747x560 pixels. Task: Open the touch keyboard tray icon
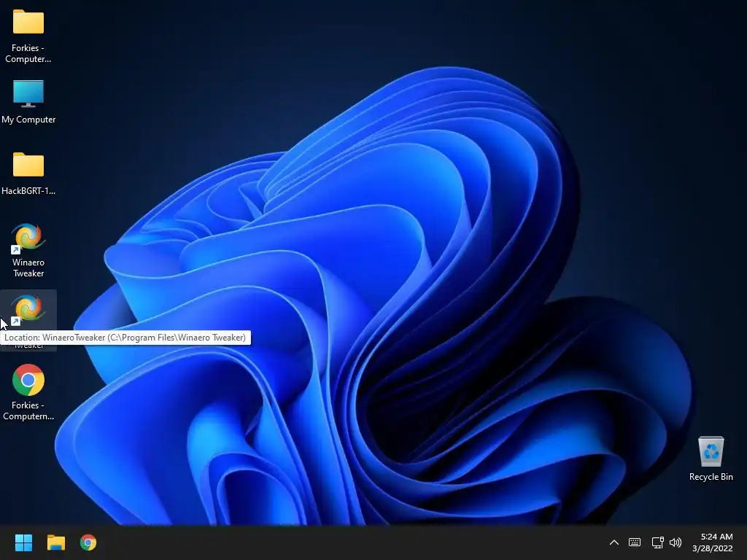[x=635, y=542]
